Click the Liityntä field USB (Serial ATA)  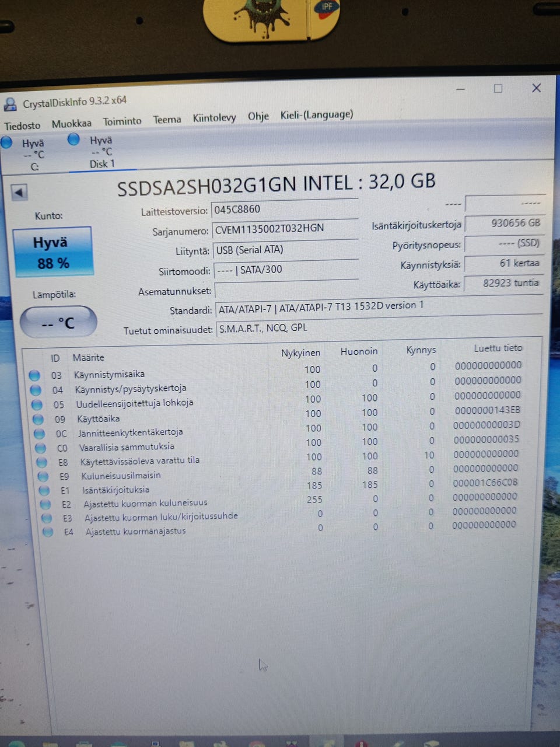pos(285,250)
